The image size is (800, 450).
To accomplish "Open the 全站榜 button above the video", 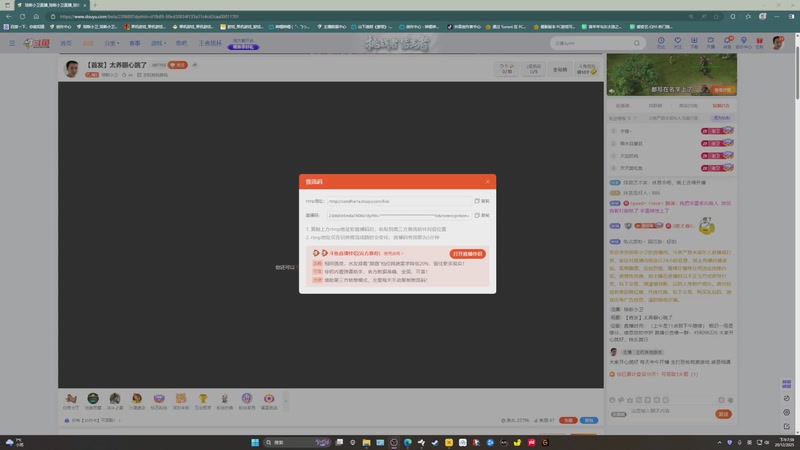I will point(560,69).
